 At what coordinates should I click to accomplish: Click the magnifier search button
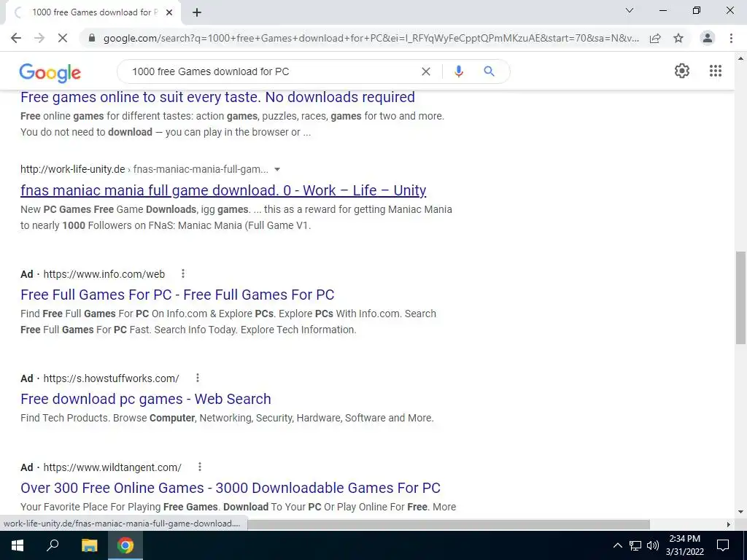[x=489, y=71]
